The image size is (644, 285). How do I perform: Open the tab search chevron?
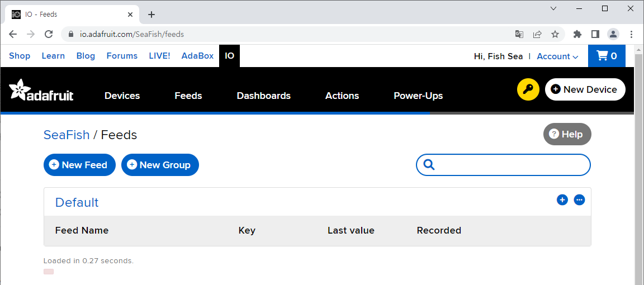553,8
